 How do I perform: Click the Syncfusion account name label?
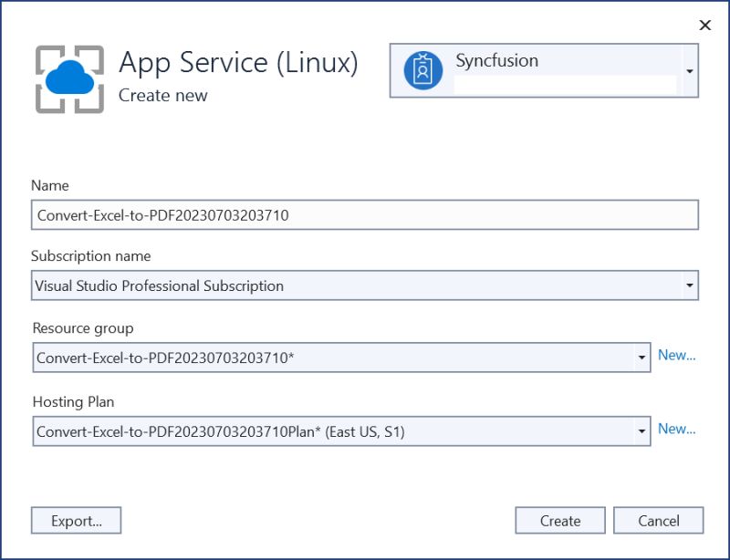point(498,60)
